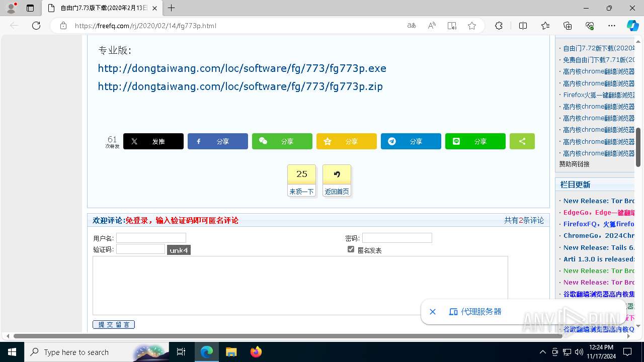Open 自由门7.72版下载 sidebar link
Image resolution: width=644 pixels, height=362 pixels.
599,48
